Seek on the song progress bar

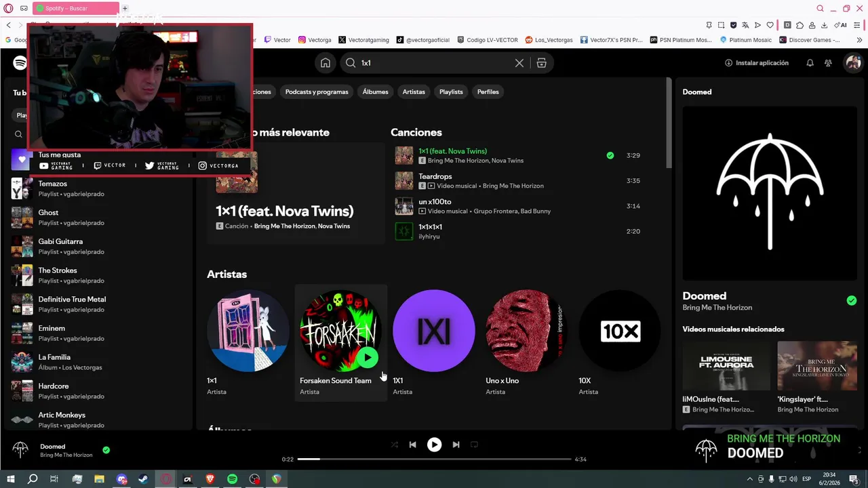tap(434, 459)
